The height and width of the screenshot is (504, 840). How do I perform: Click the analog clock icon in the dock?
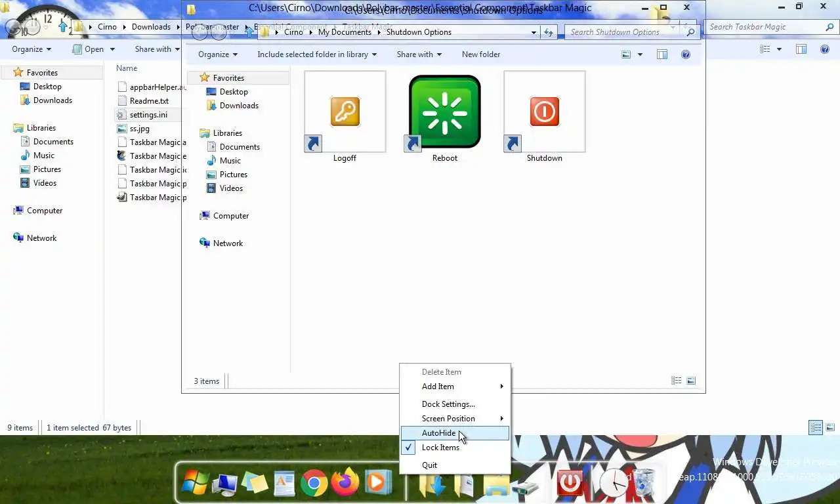(x=615, y=484)
